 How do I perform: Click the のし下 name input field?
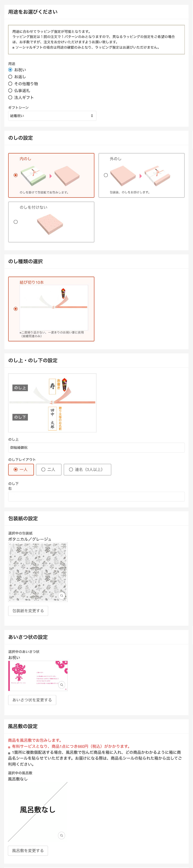point(96,496)
